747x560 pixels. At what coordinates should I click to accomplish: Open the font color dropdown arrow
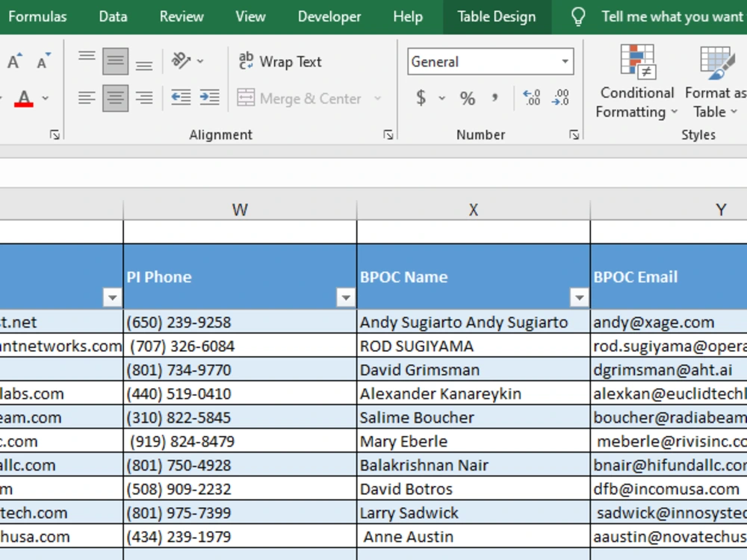pos(46,99)
